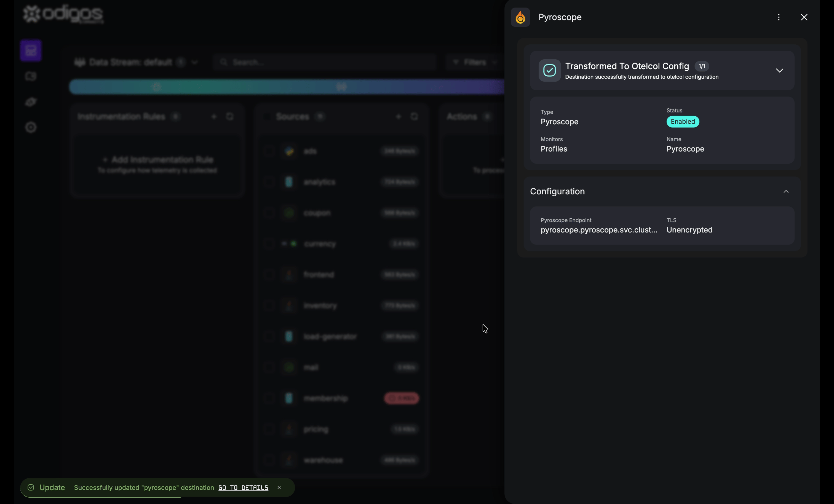The height and width of the screenshot is (504, 834).
Task: Click the analytics source icon
Action: (x=289, y=182)
